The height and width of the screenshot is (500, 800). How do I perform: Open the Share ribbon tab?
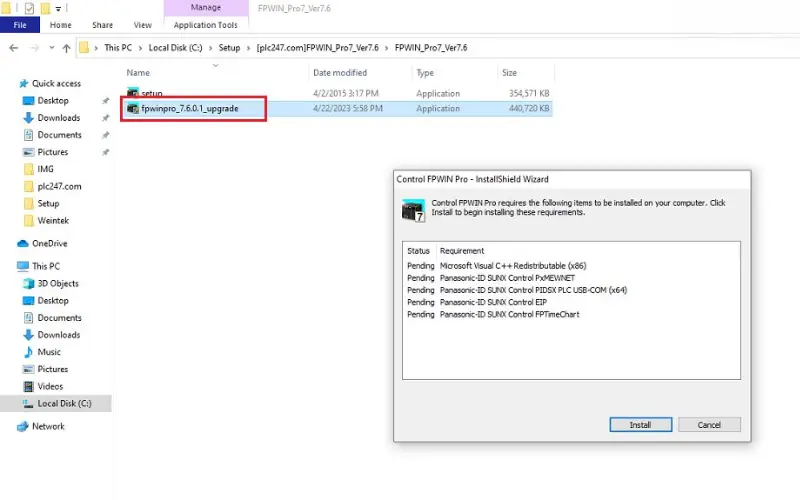click(103, 25)
